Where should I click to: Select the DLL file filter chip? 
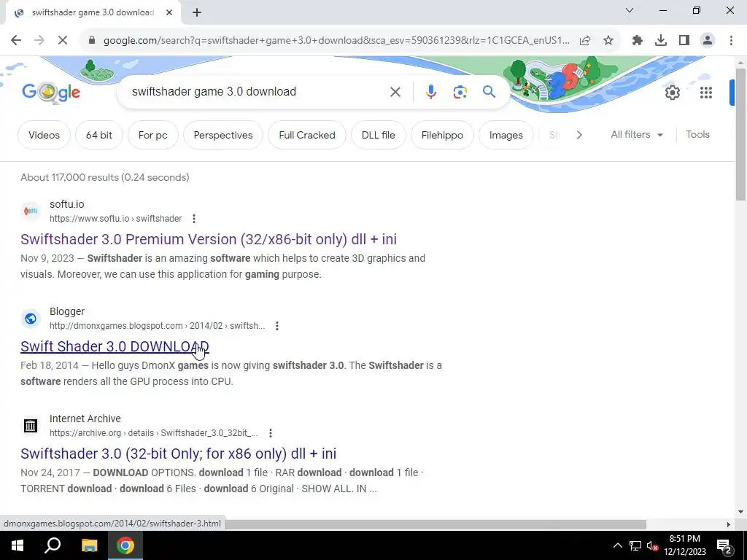[379, 135]
